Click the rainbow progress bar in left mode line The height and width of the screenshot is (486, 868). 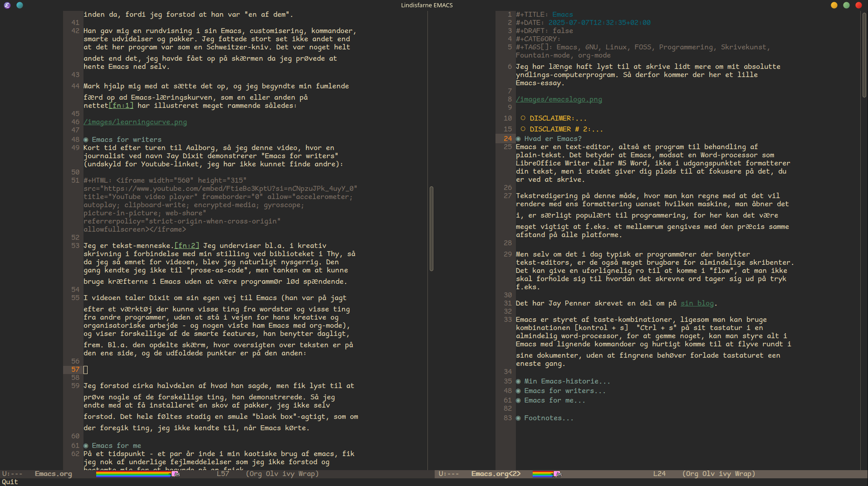tap(133, 474)
